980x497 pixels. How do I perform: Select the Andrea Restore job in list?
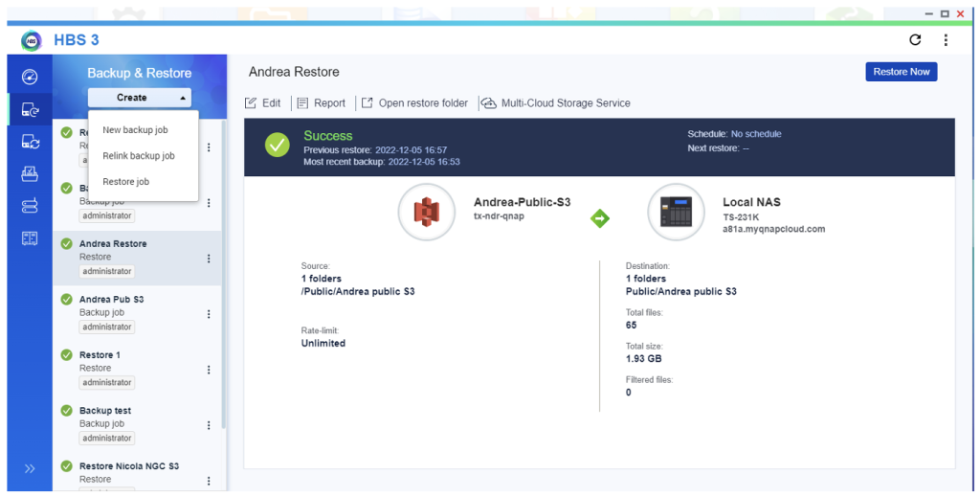137,258
